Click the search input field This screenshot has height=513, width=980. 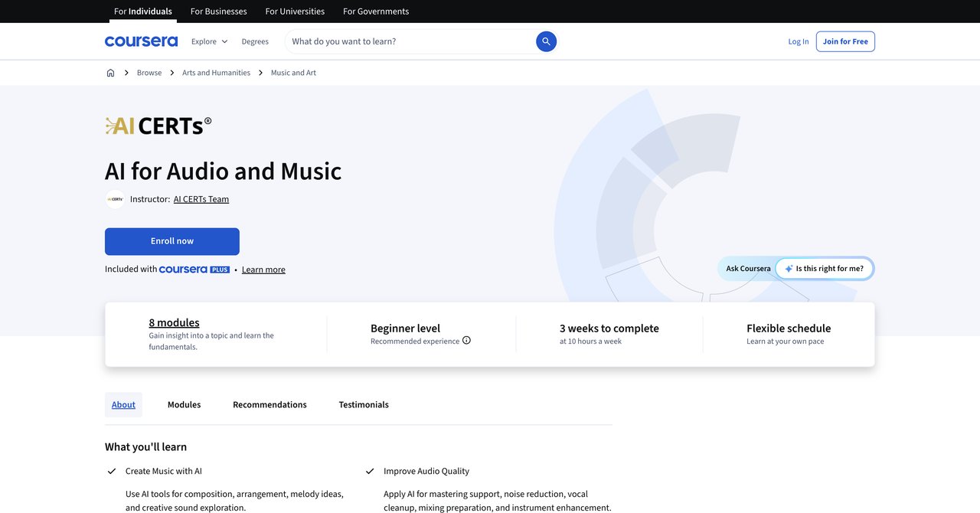410,41
